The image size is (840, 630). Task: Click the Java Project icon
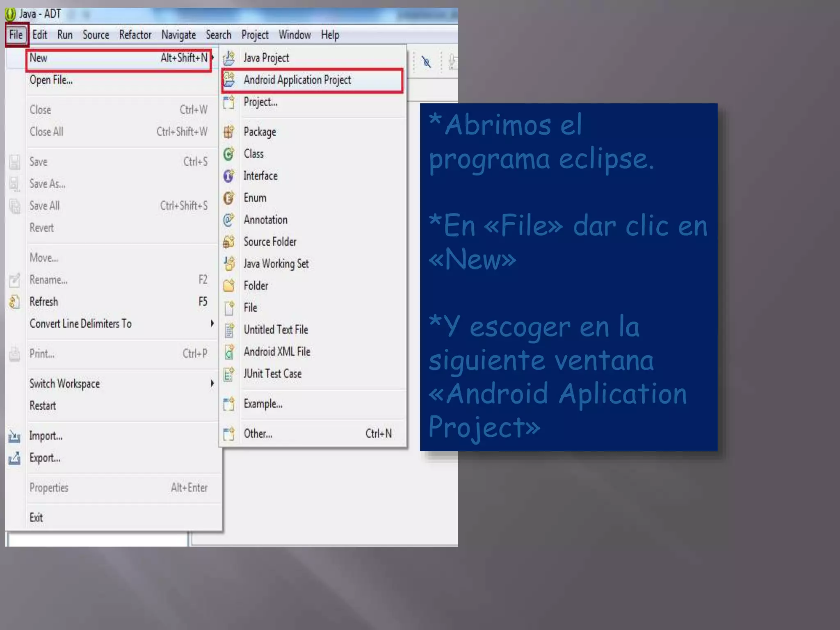[229, 58]
